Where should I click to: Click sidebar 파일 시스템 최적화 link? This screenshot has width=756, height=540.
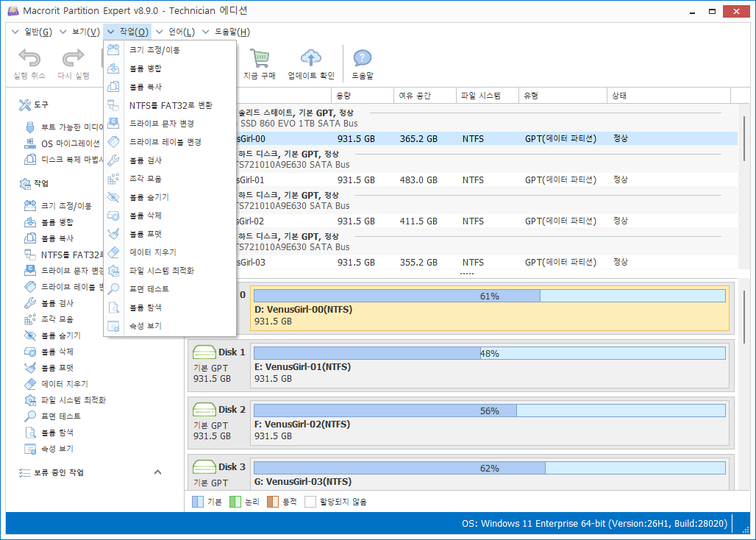click(x=74, y=400)
